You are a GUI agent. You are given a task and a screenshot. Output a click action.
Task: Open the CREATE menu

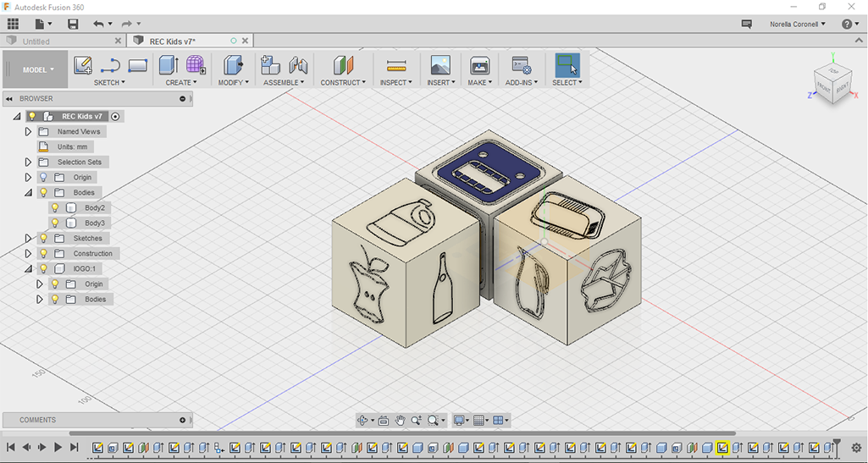coord(181,82)
